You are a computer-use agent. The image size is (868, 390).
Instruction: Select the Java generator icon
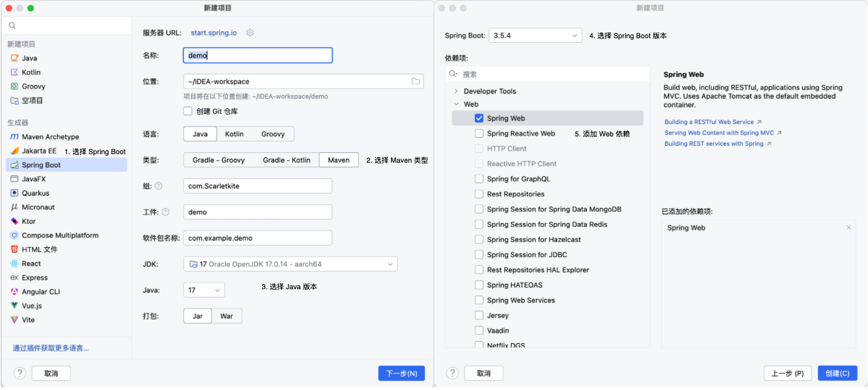[14, 58]
